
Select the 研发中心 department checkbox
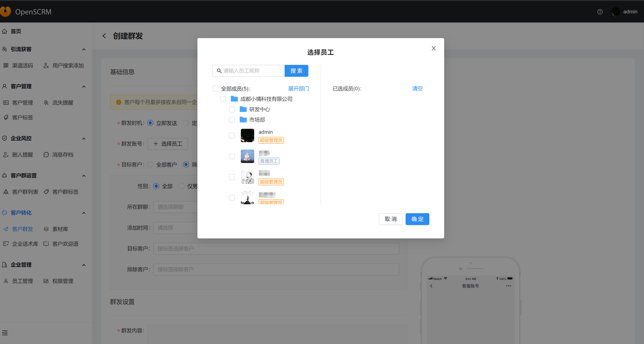232,109
